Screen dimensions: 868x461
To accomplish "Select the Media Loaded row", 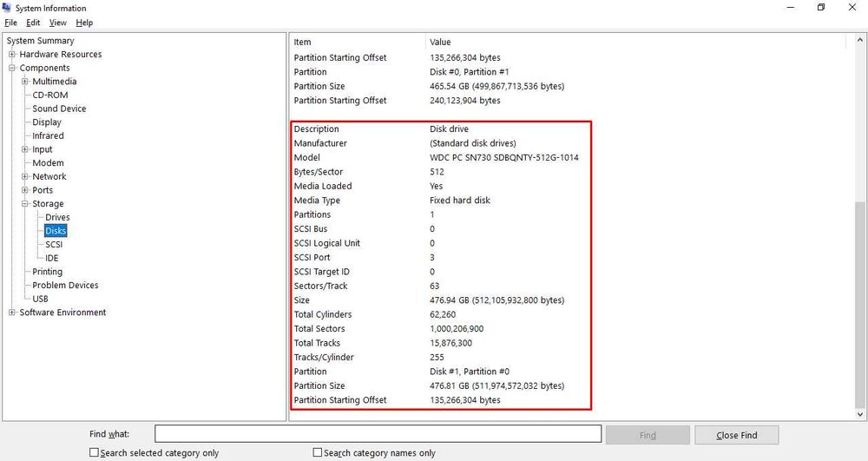I will coord(369,187).
